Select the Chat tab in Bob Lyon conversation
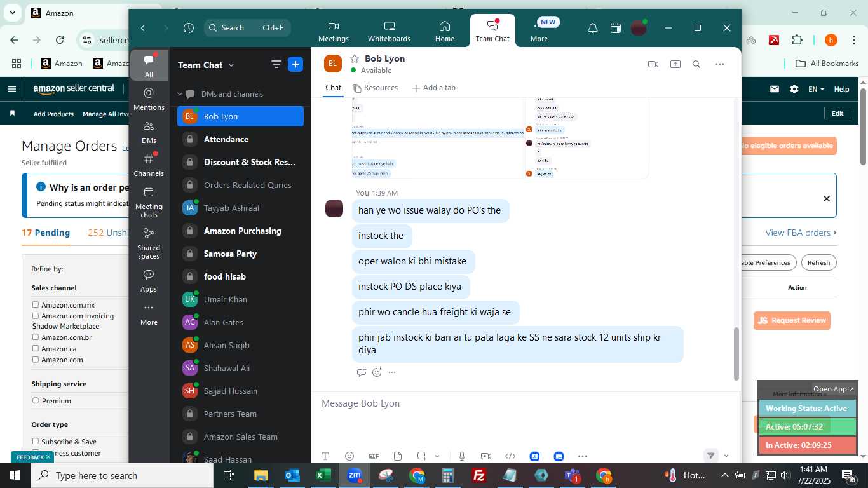 pyautogui.click(x=333, y=88)
